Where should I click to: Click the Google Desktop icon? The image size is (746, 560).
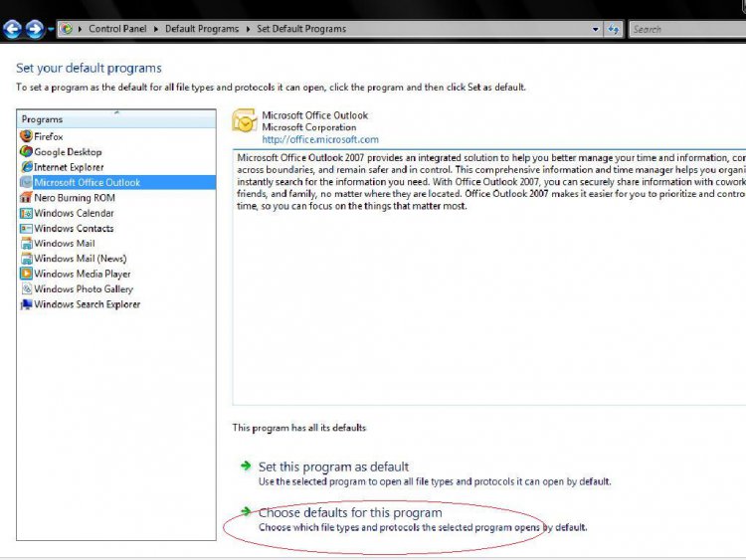[x=26, y=151]
